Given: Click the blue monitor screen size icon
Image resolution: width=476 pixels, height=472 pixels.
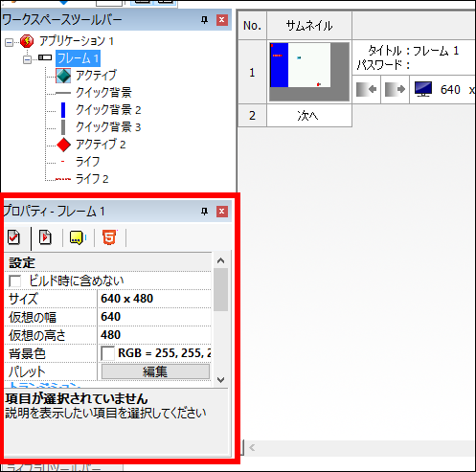Looking at the screenshot, I should (423, 89).
